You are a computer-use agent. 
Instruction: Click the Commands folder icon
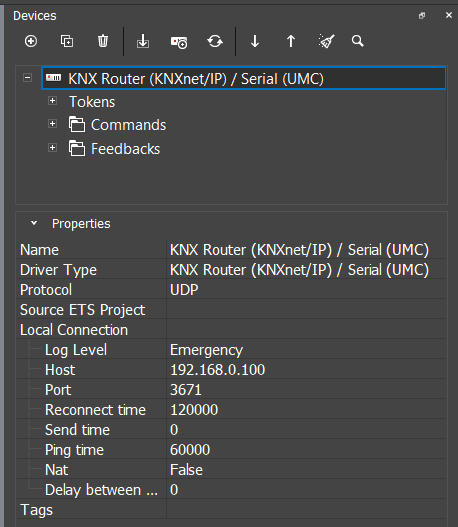pos(77,124)
